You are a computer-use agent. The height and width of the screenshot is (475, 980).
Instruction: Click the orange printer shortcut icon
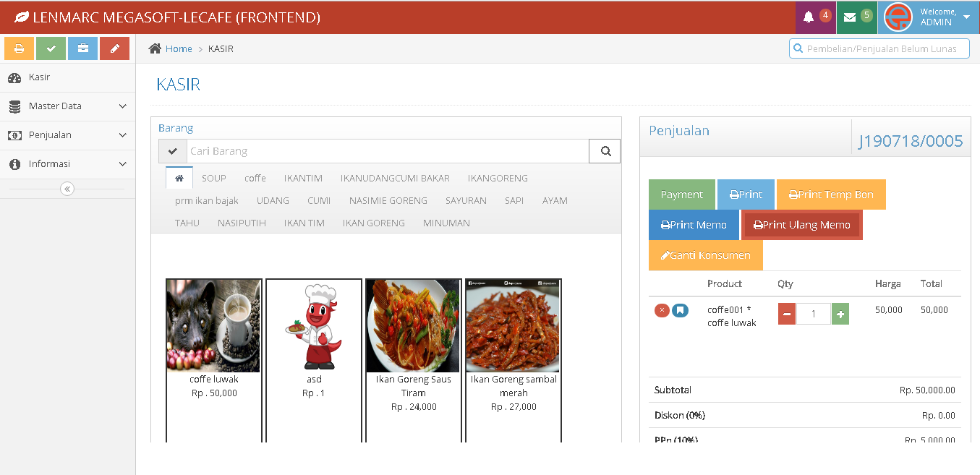[x=19, y=48]
